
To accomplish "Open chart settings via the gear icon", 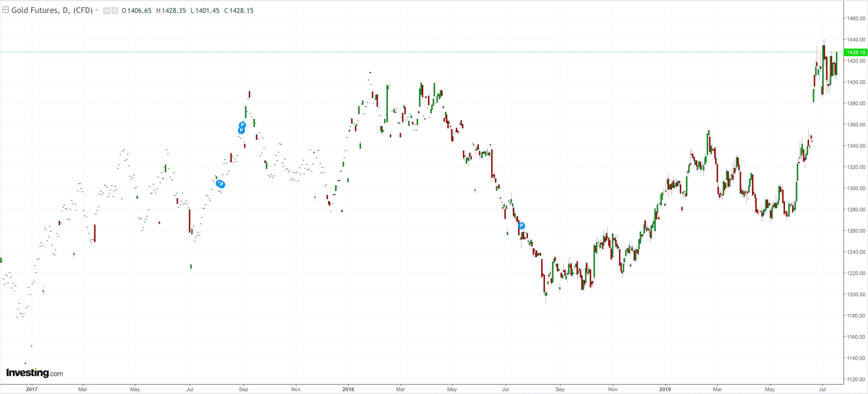I will pyautogui.click(x=115, y=10).
